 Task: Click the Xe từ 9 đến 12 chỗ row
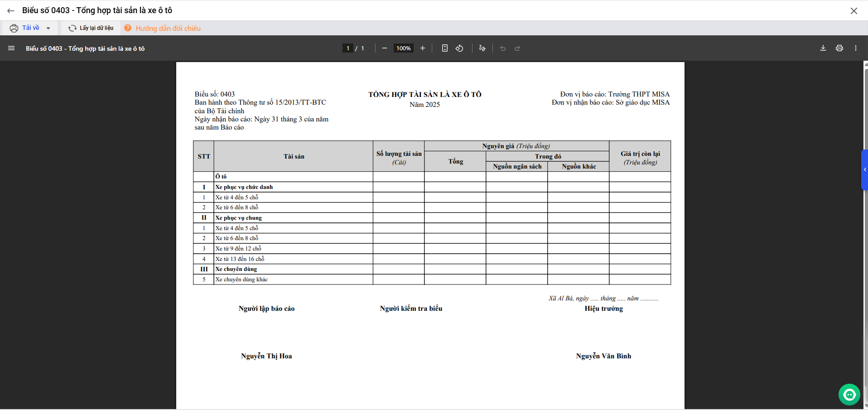pyautogui.click(x=432, y=249)
